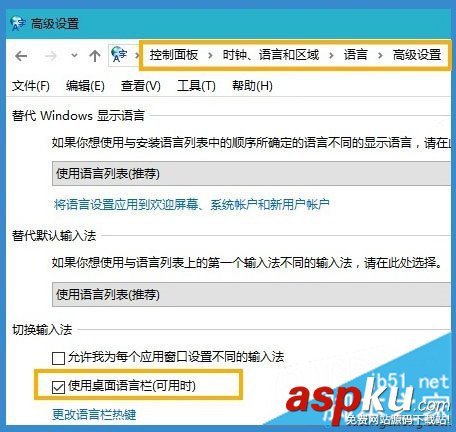Screen dimensions: 456x432
Task: Expand chevron after 控制面板 breadcrumb
Action: point(210,55)
